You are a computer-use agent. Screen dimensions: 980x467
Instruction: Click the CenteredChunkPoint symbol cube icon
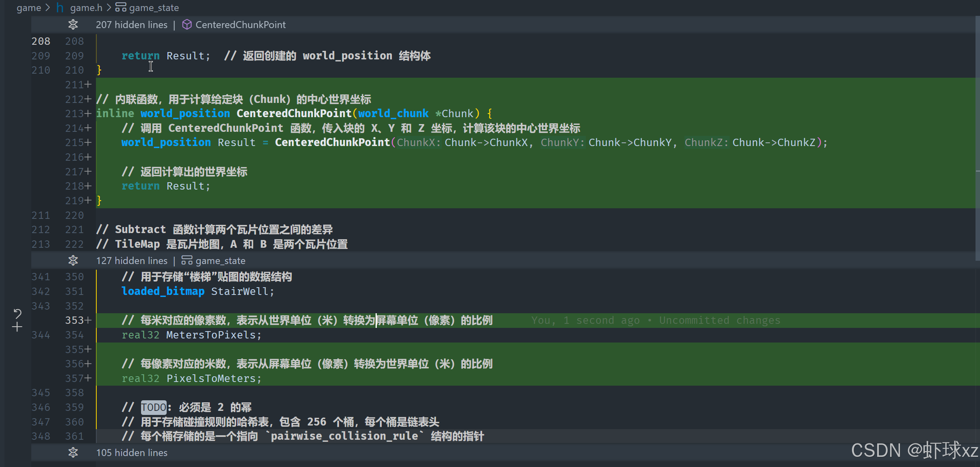(187, 25)
